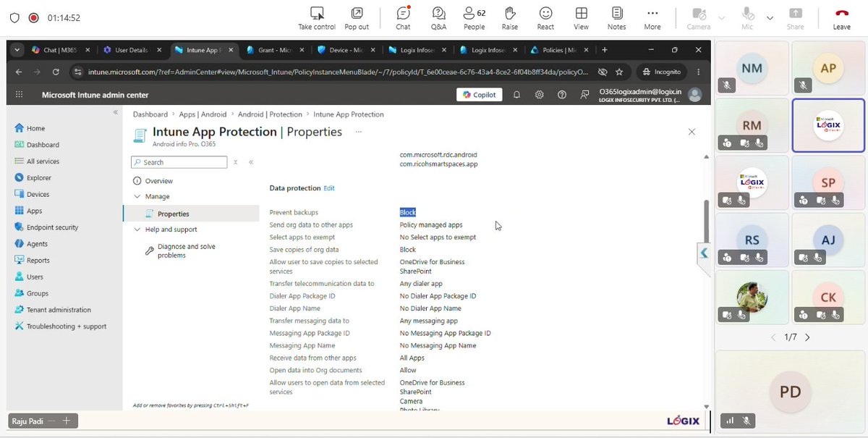868x438 pixels.
Task: Expand the Camera options dropdown arrow
Action: (721, 18)
